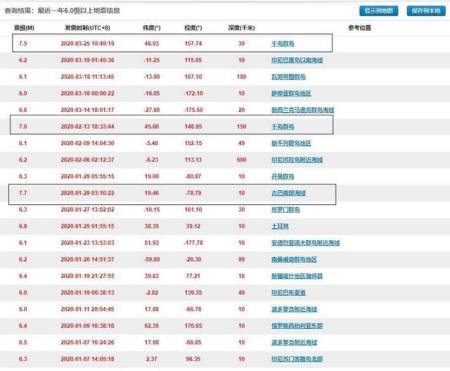The height and width of the screenshot is (371, 450).
Task: Open the 新西兰克马德克群岛海域 location link
Action: [x=303, y=110]
